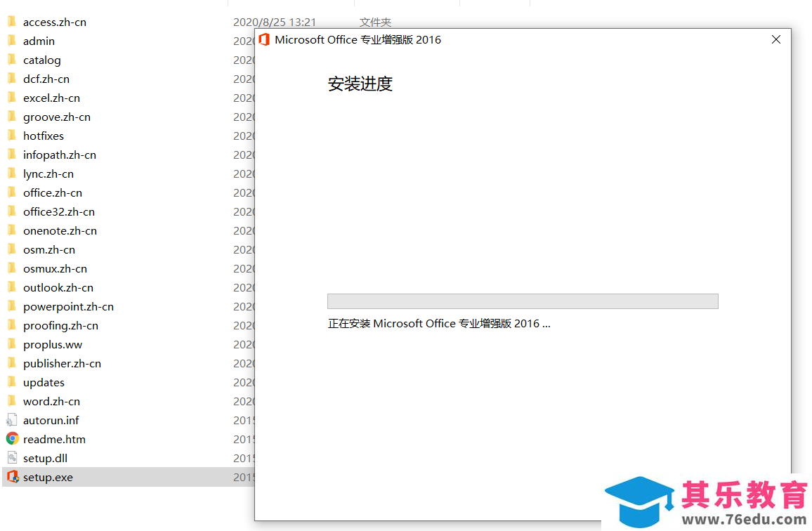
Task: Select the setup.dll file icon
Action: (13, 457)
